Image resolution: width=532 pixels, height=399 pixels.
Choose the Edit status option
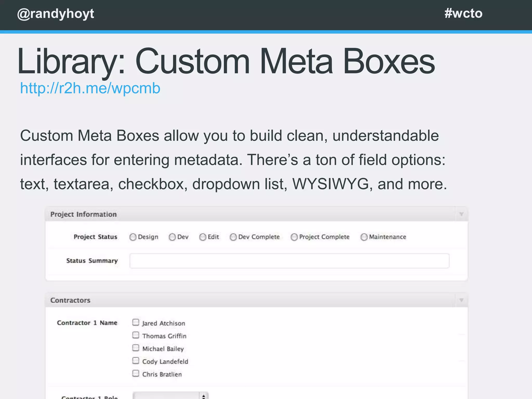pos(203,237)
